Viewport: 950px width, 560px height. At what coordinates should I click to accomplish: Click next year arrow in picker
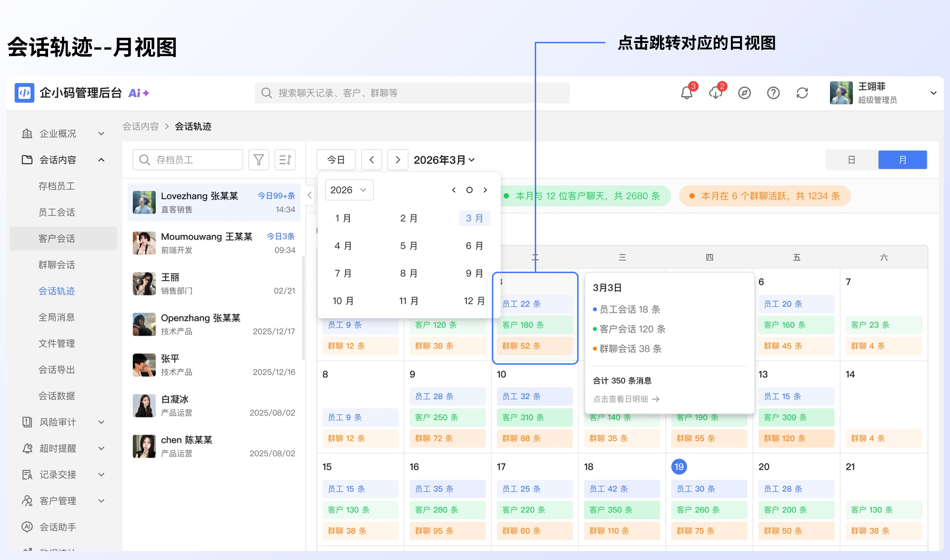pos(485,190)
